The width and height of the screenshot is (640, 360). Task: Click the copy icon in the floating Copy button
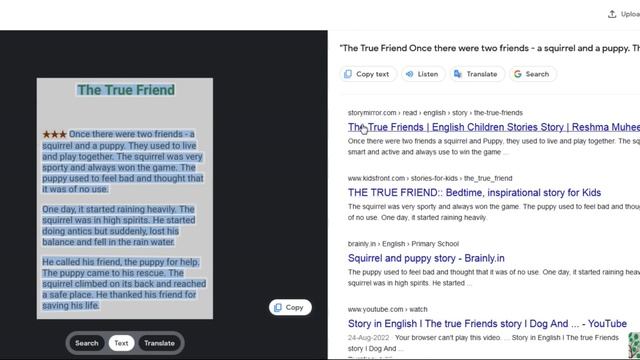278,307
